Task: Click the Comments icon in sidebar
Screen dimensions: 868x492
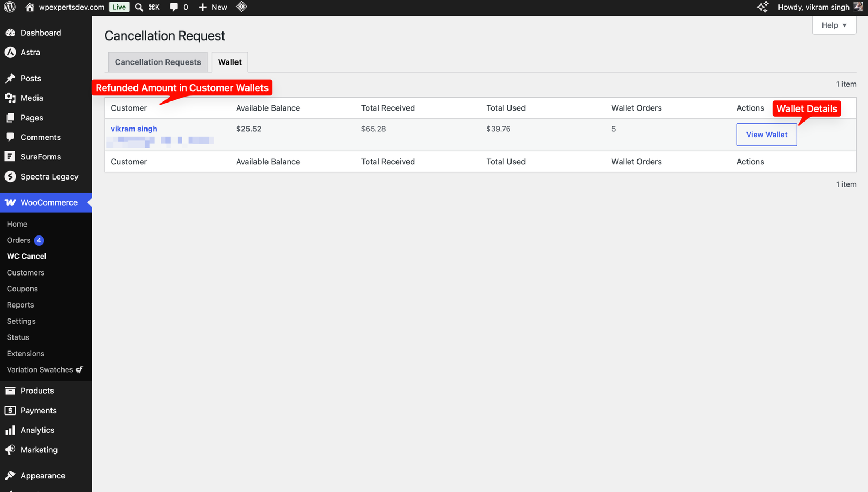Action: 10,137
